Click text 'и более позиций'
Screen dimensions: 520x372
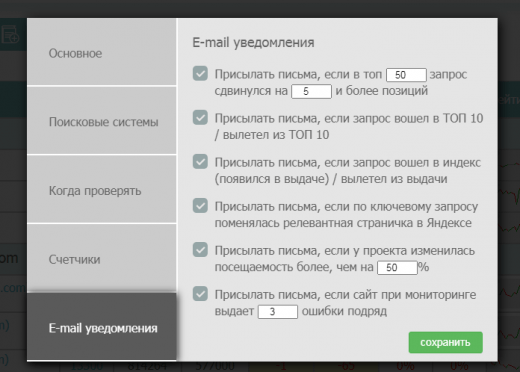382,91
